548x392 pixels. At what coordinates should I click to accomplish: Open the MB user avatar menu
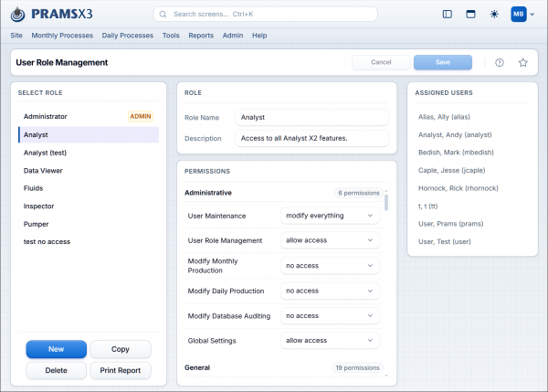pos(518,15)
